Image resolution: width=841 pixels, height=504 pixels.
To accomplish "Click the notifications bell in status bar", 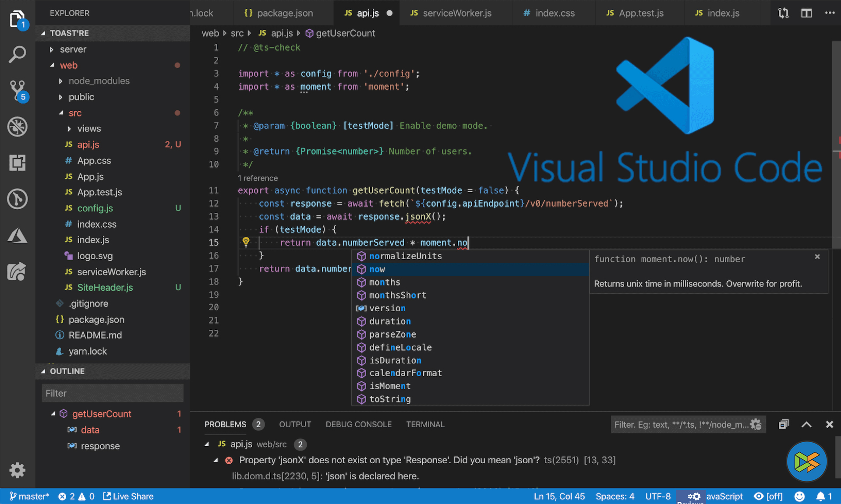I will coord(820,496).
